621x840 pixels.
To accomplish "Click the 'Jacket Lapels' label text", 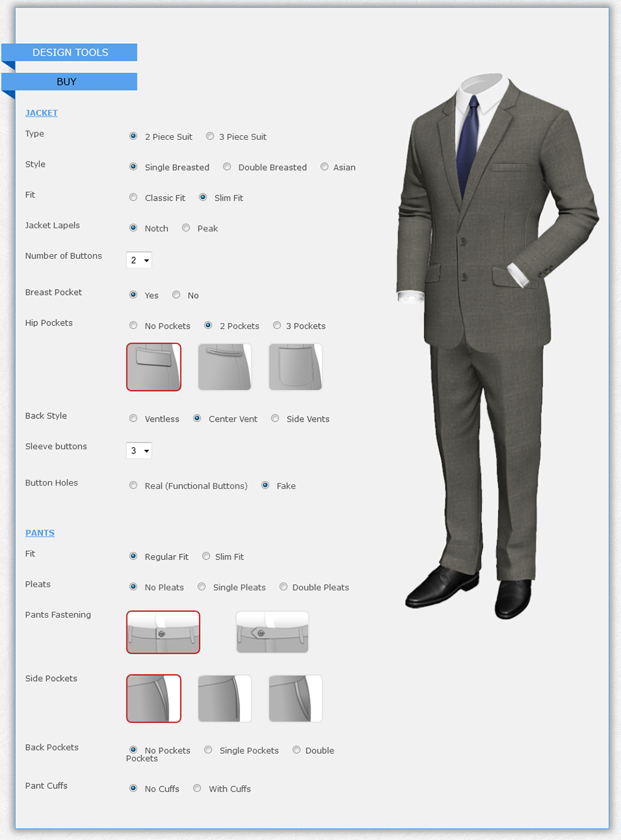I will 52,226.
